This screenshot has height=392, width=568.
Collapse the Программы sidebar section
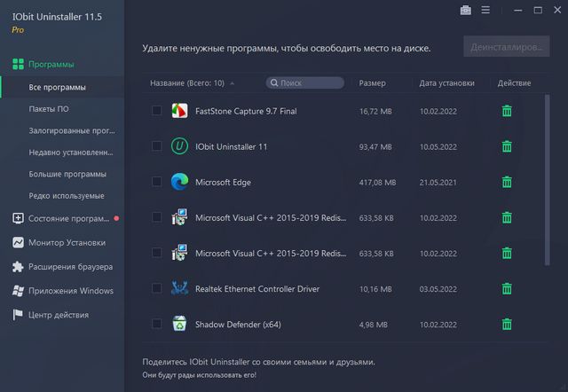(51, 65)
